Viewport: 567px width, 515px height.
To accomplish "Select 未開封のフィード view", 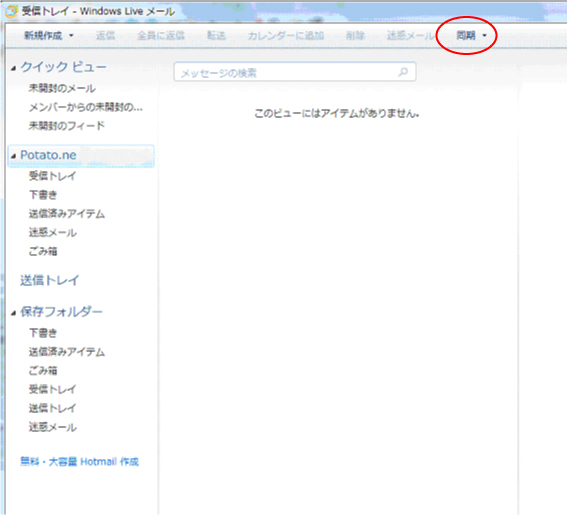I will [x=67, y=126].
